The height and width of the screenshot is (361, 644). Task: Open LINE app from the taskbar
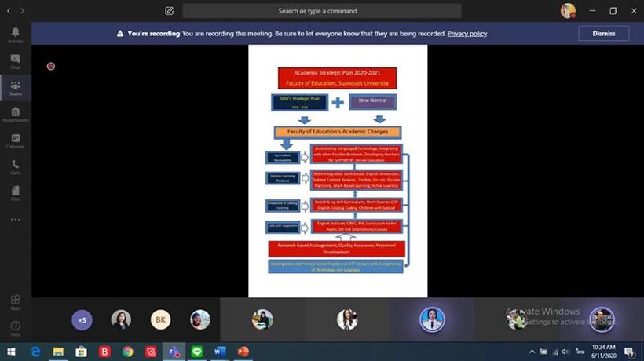(197, 352)
